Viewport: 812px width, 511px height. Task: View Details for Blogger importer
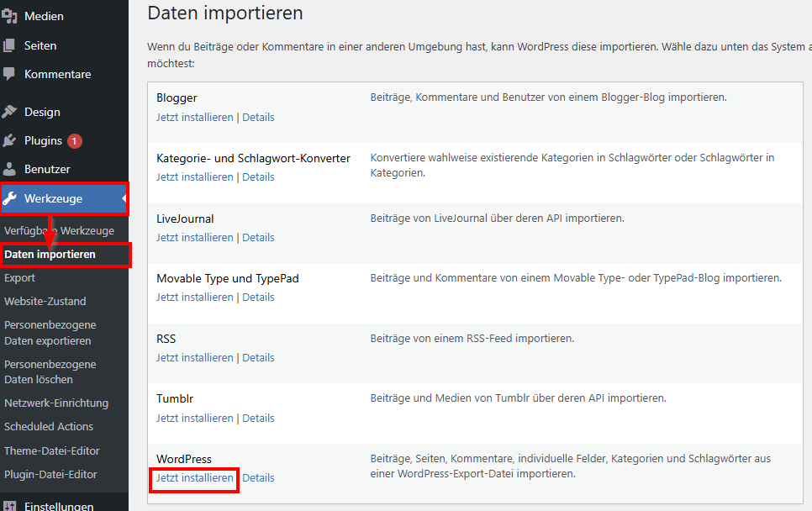tap(258, 118)
